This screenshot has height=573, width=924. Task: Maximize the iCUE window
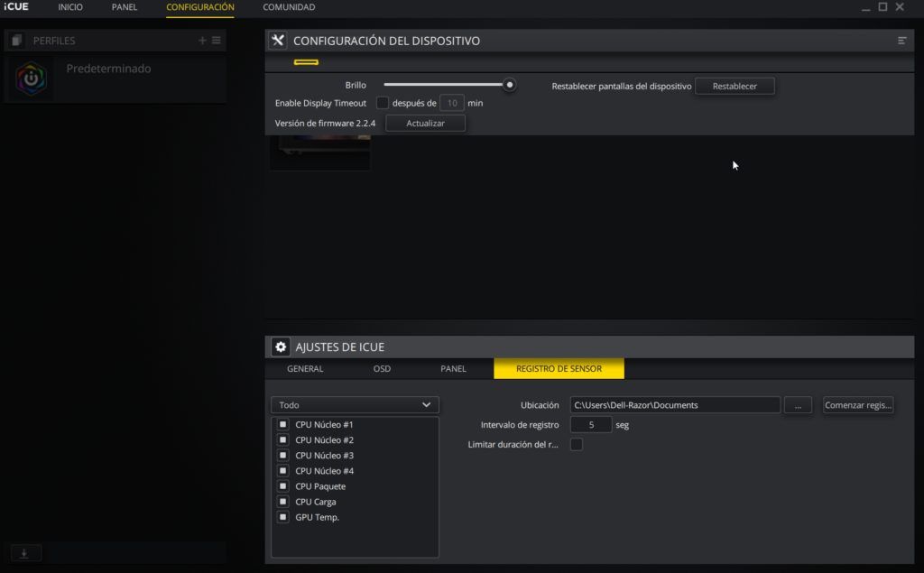(882, 6)
